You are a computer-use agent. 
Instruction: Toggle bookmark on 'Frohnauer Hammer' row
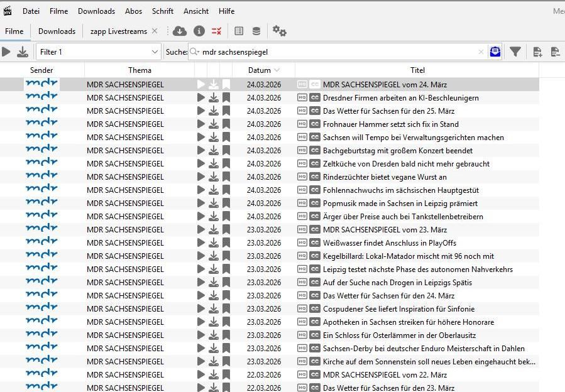(x=226, y=124)
